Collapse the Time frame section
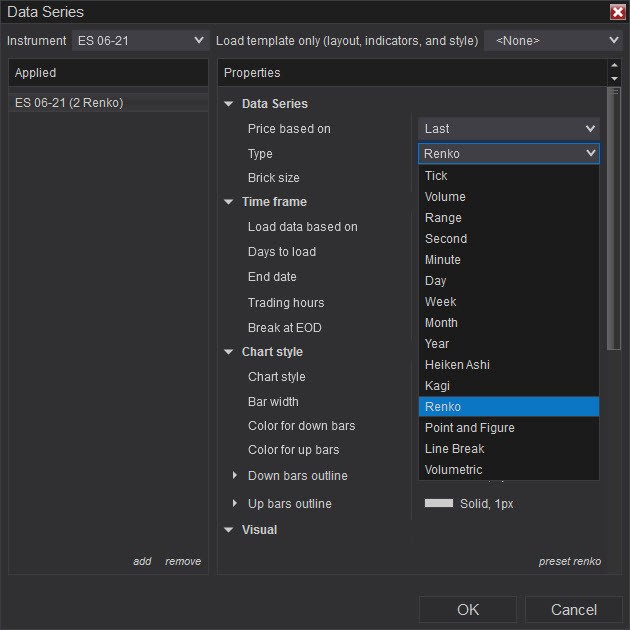 click(x=229, y=202)
